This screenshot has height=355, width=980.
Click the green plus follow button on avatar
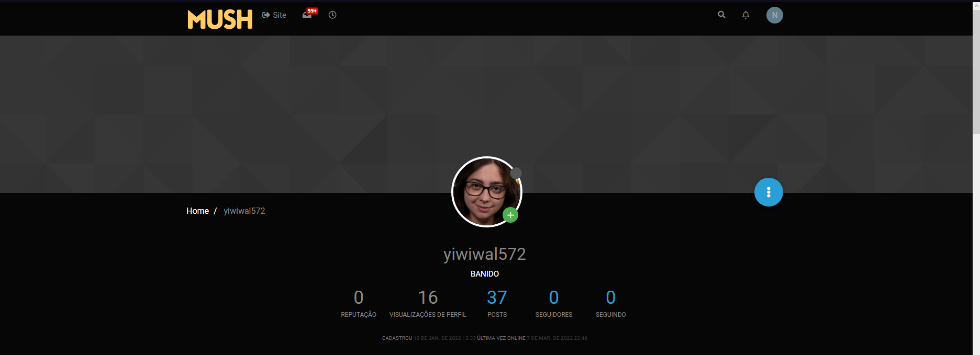pyautogui.click(x=510, y=215)
